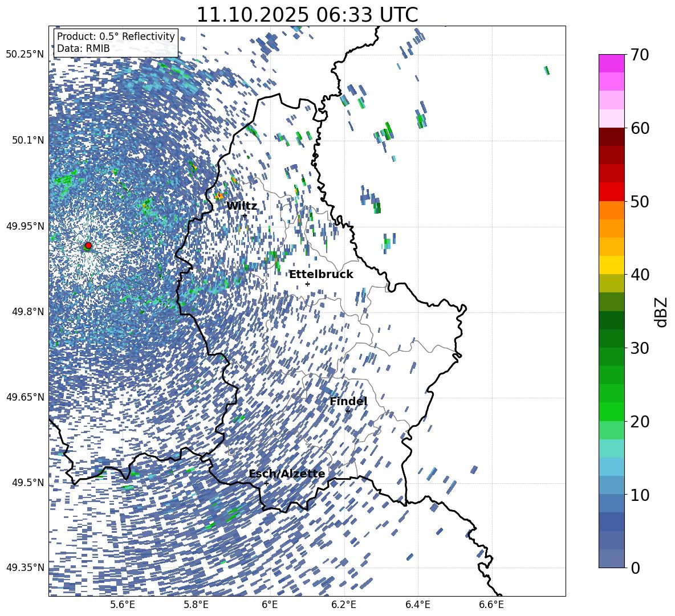Click the 49.95°N latitude label
Screen dimensions: 675x616
[x=25, y=226]
